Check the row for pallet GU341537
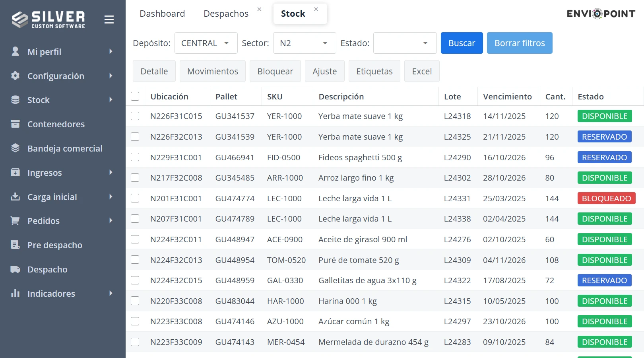Screen dimensions: 644x358 135,116
